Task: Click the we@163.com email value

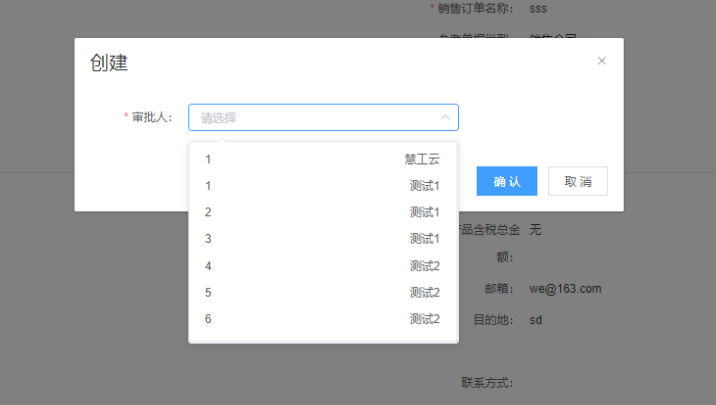Action: click(x=565, y=289)
